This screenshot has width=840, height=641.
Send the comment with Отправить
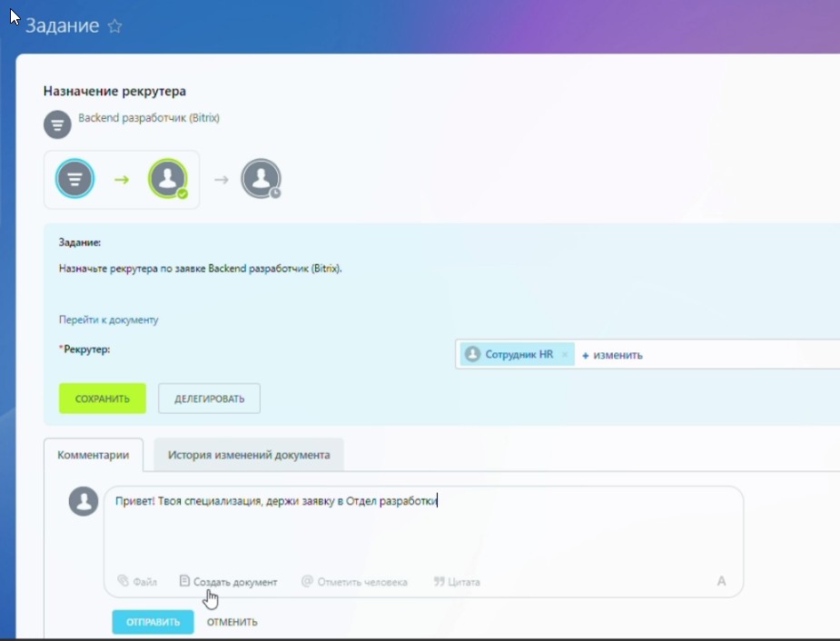tap(153, 622)
